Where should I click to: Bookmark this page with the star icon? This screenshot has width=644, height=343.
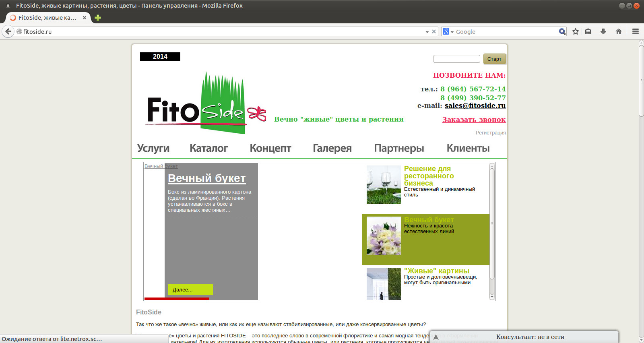tap(576, 31)
